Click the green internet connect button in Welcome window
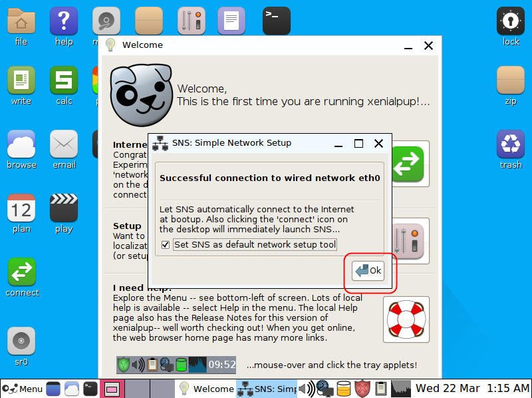This screenshot has width=532, height=398. (409, 164)
